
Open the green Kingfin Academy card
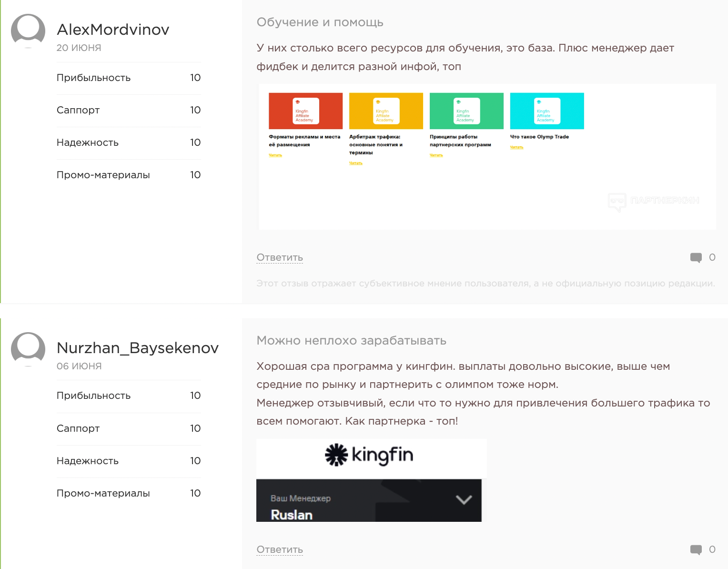coord(466,111)
